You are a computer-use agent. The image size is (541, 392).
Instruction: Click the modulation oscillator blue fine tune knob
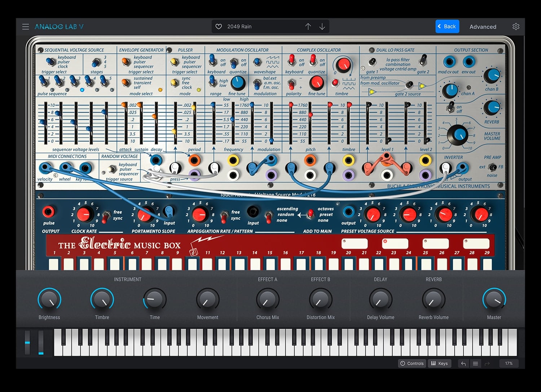coord(238,83)
